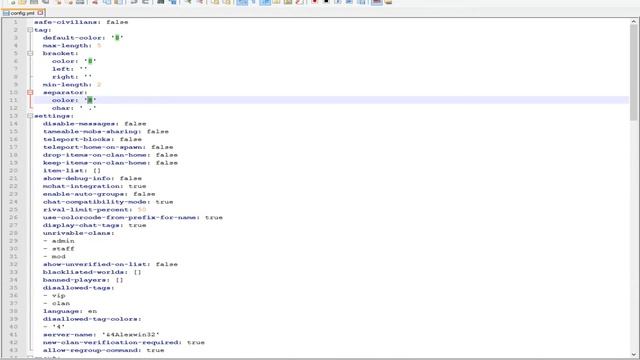Select line 20 via its line number

[x=13, y=171]
